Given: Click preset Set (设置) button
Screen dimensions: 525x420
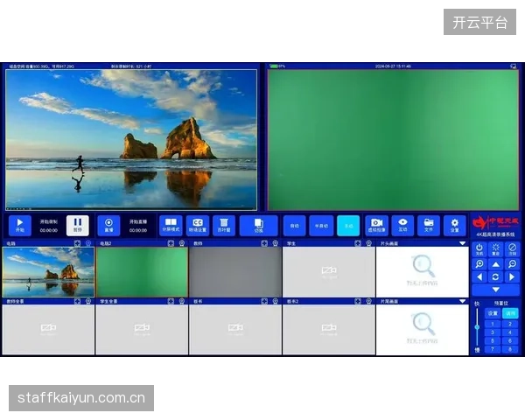Looking at the screenshot, I should click(x=493, y=313).
